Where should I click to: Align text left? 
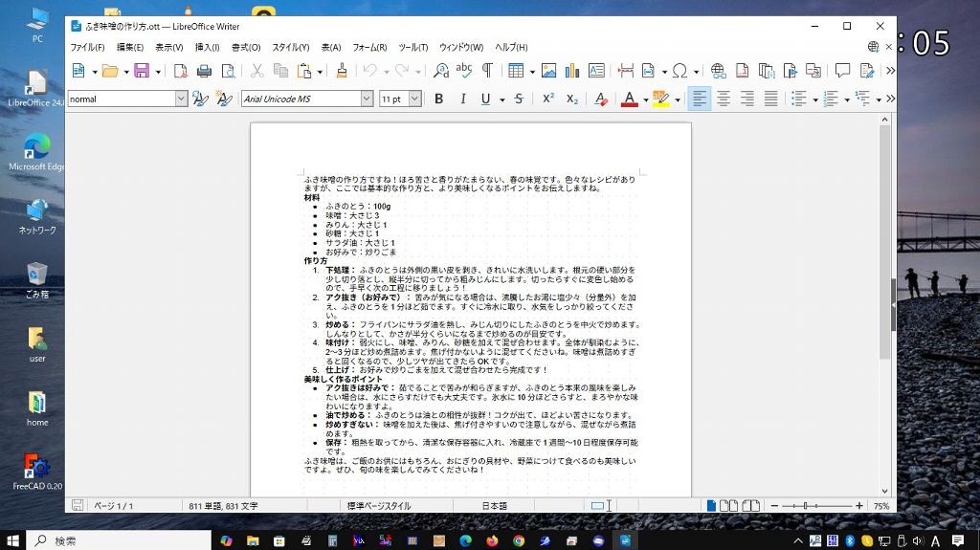(700, 99)
